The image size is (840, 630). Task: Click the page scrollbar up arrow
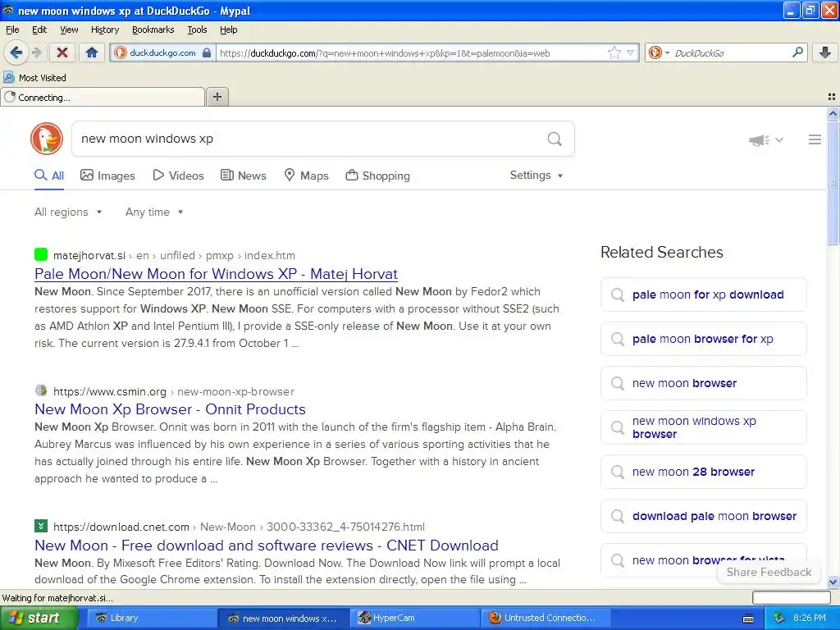(833, 113)
